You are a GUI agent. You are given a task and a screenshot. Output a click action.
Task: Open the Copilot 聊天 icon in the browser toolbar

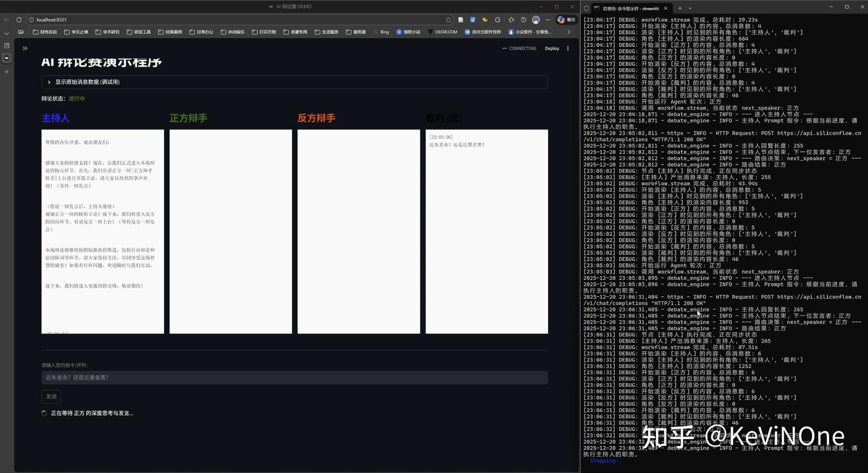point(565,19)
